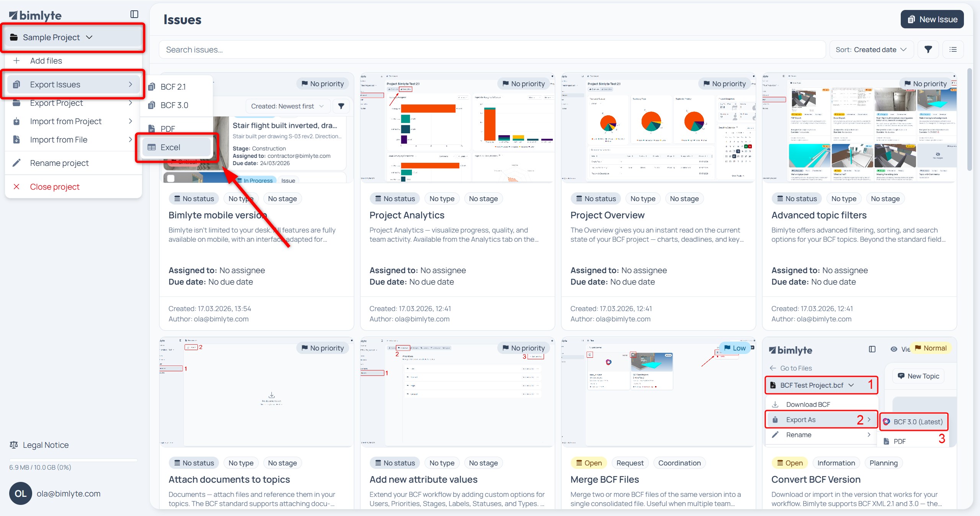Focus the Search issues field

492,49
